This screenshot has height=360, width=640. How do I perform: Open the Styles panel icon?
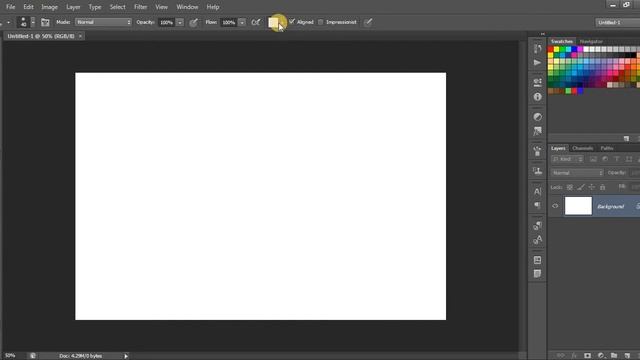[x=537, y=131]
